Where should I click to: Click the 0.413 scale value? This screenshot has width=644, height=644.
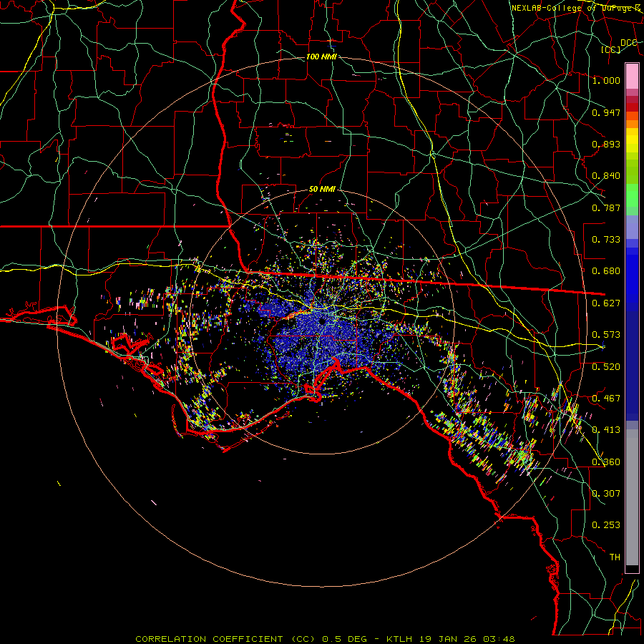coord(606,430)
